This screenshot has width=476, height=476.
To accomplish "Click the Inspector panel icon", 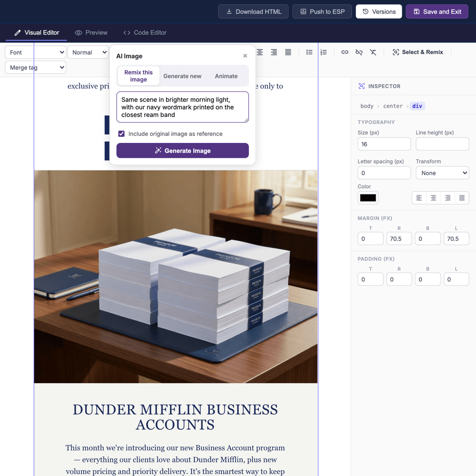I will (361, 86).
